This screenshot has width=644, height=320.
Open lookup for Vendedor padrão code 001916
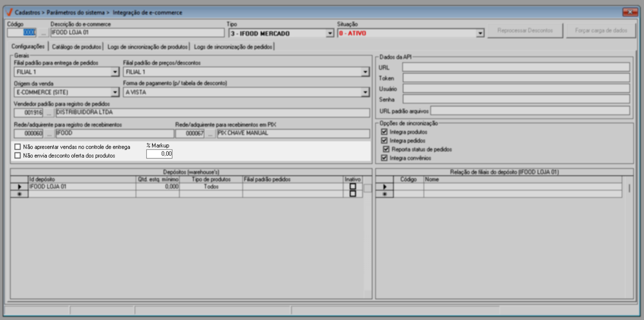coord(49,113)
